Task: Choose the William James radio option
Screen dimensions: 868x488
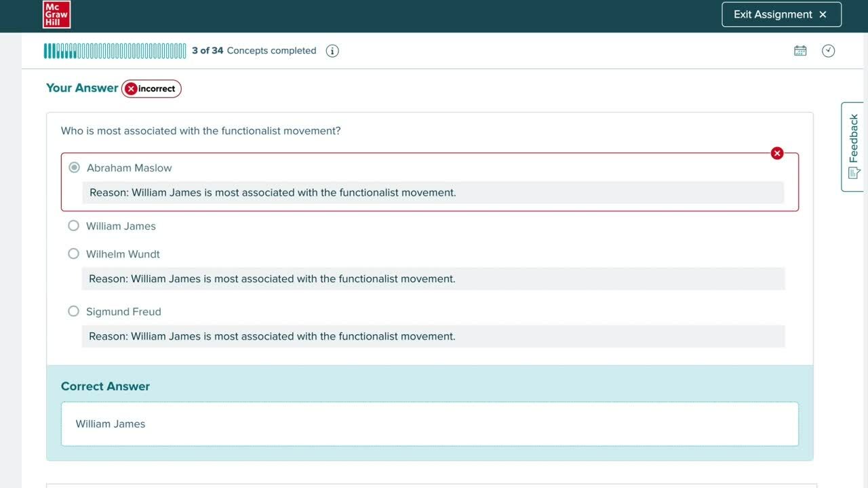Action: tap(74, 226)
